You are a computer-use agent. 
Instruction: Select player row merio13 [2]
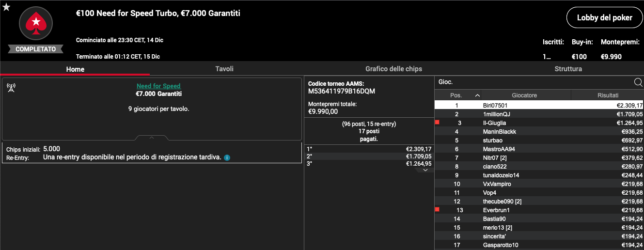539,227
